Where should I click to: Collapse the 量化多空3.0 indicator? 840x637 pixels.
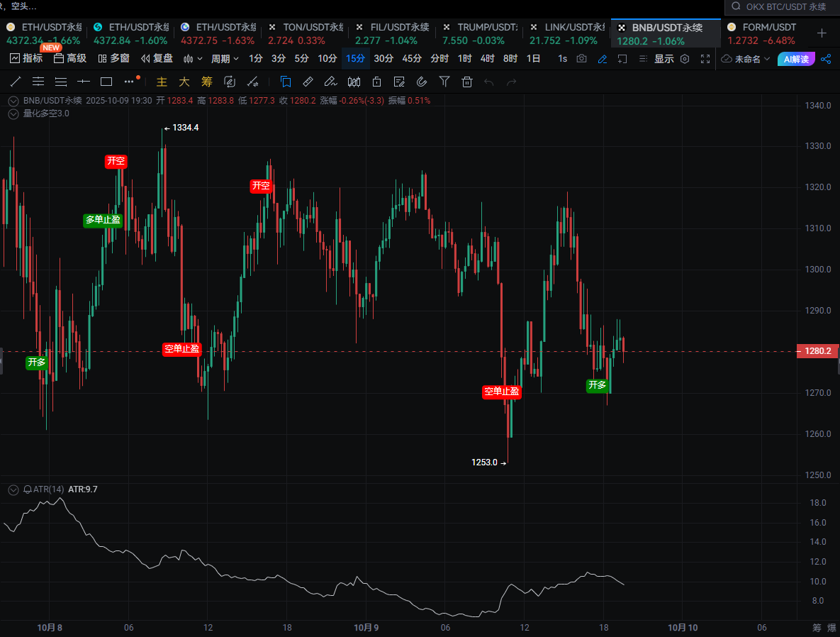click(x=13, y=113)
